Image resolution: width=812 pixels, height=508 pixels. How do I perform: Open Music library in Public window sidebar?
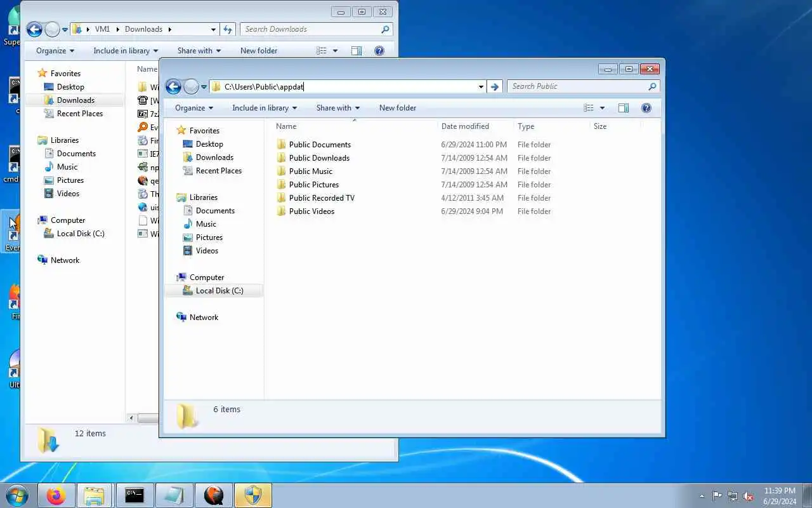(x=206, y=224)
